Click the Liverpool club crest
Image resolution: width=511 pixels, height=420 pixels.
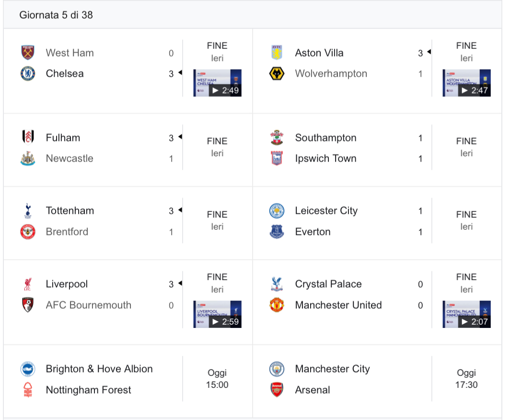(28, 284)
